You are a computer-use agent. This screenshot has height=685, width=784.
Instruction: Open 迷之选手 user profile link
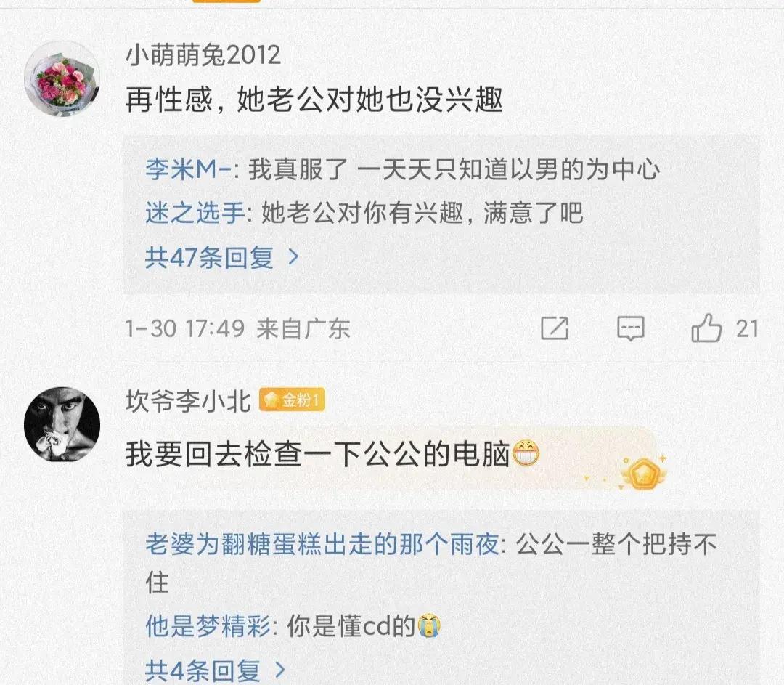(x=195, y=213)
